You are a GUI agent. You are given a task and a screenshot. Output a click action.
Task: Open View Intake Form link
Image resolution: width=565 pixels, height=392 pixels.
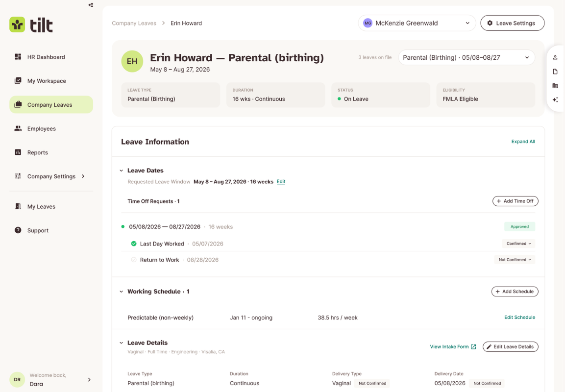[x=453, y=346]
